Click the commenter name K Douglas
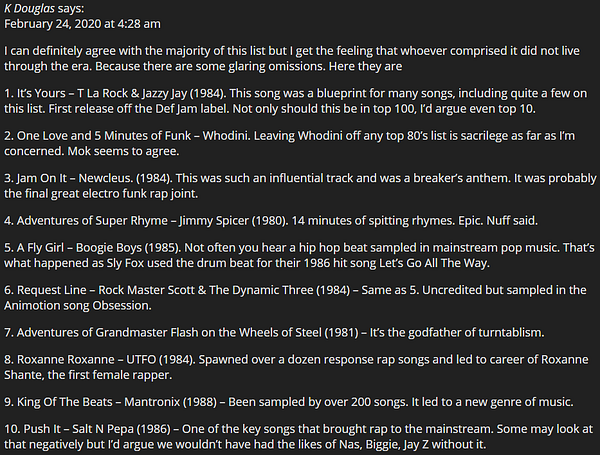 (x=29, y=8)
